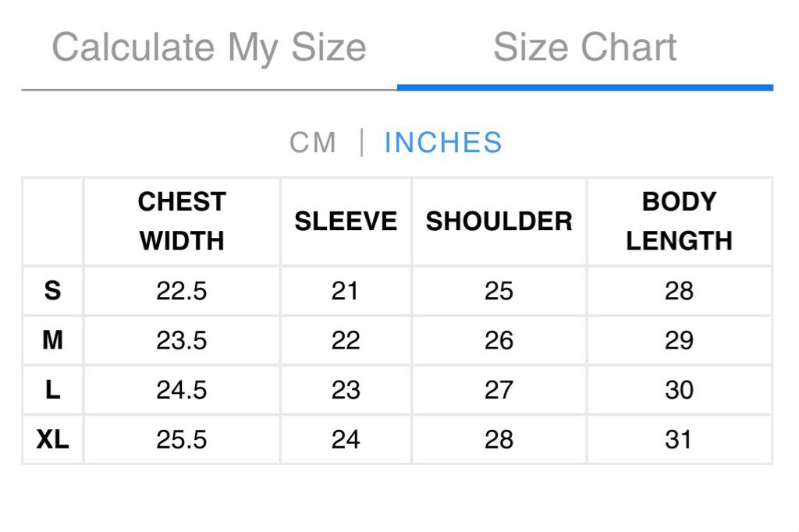
Task: Click the BODY LENGTH column header
Action: 679,221
